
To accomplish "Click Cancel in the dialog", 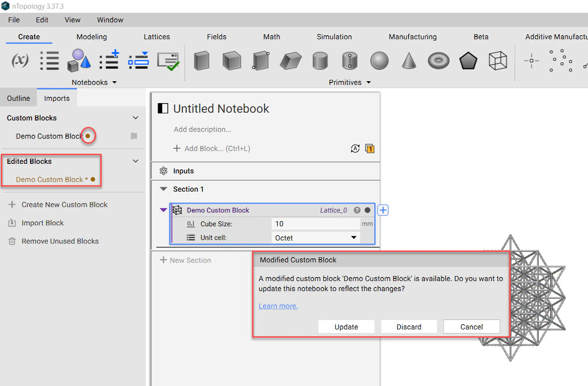I will (x=472, y=327).
